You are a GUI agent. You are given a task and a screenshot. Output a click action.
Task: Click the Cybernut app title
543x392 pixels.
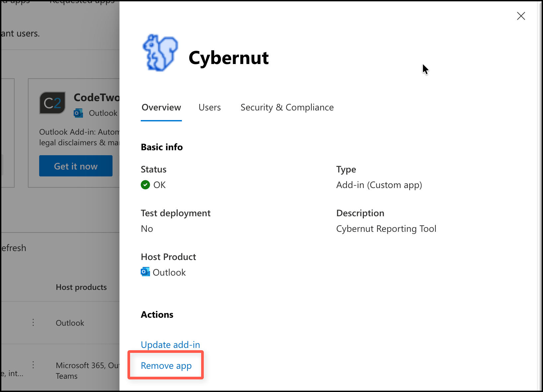[x=228, y=58]
